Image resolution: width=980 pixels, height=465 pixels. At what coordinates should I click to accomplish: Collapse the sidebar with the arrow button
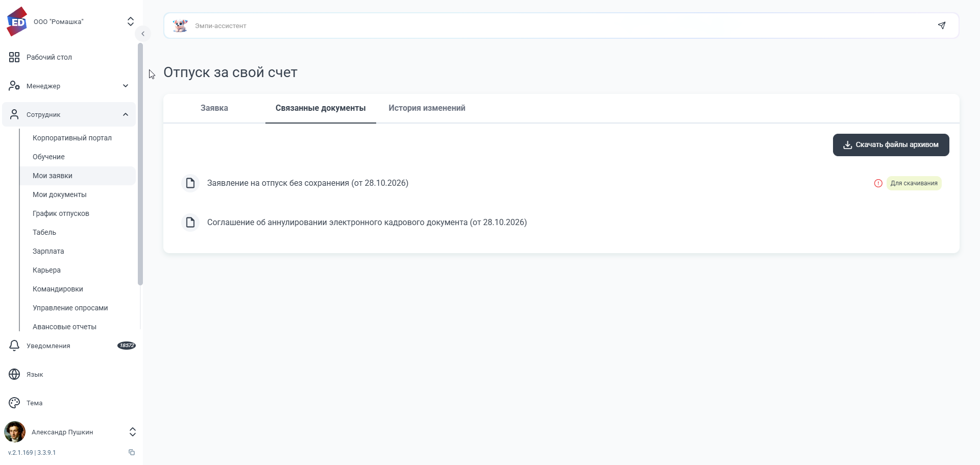click(x=143, y=34)
